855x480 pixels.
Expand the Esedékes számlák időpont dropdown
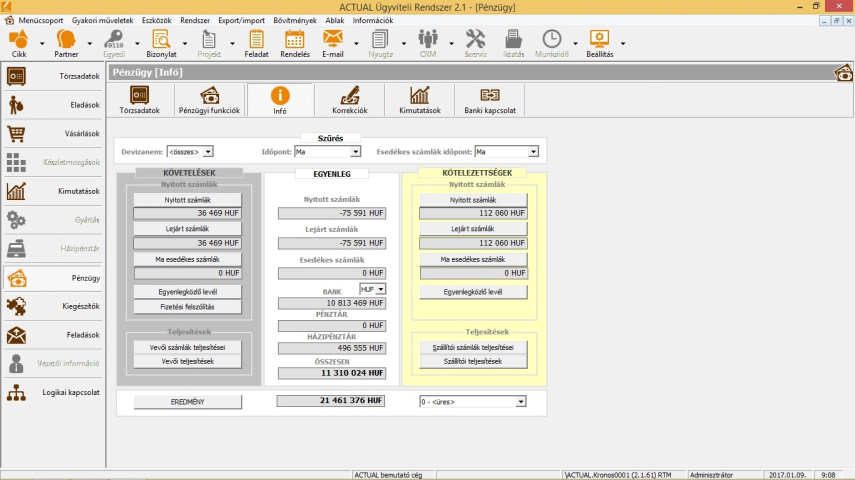point(533,152)
